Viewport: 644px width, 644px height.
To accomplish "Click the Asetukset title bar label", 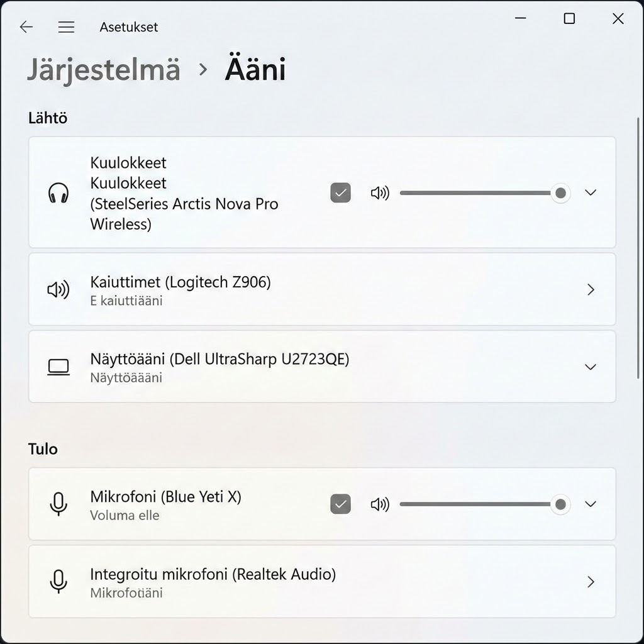I will 128,26.
